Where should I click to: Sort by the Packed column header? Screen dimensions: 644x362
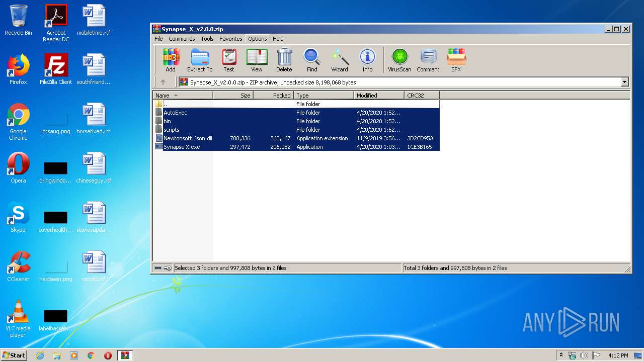[274, 95]
